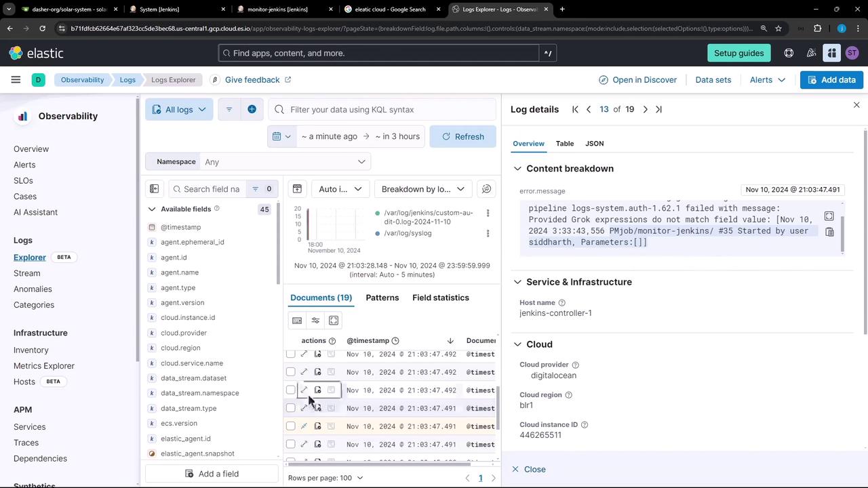868x488 pixels.
Task: Select the first visible document row checkbox
Action: pos(291,354)
